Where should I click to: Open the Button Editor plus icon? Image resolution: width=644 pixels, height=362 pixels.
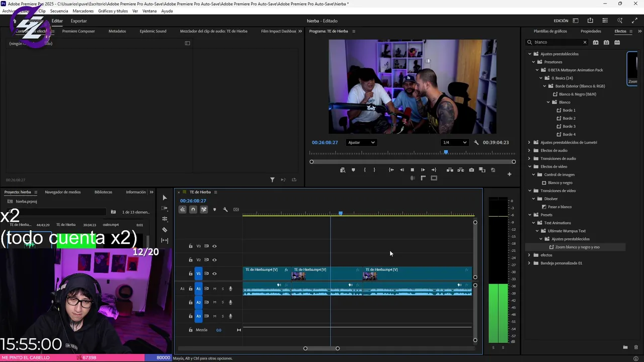click(509, 174)
